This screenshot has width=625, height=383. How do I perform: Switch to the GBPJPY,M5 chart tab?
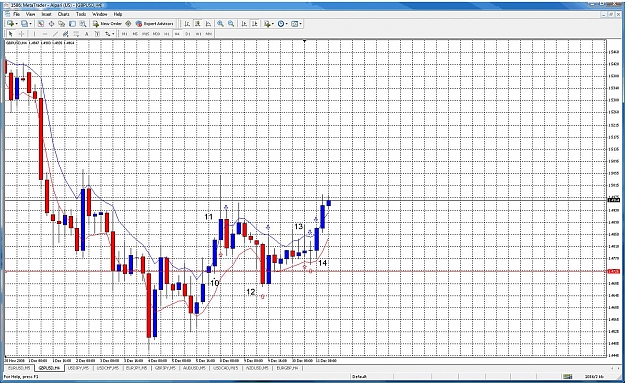165,368
